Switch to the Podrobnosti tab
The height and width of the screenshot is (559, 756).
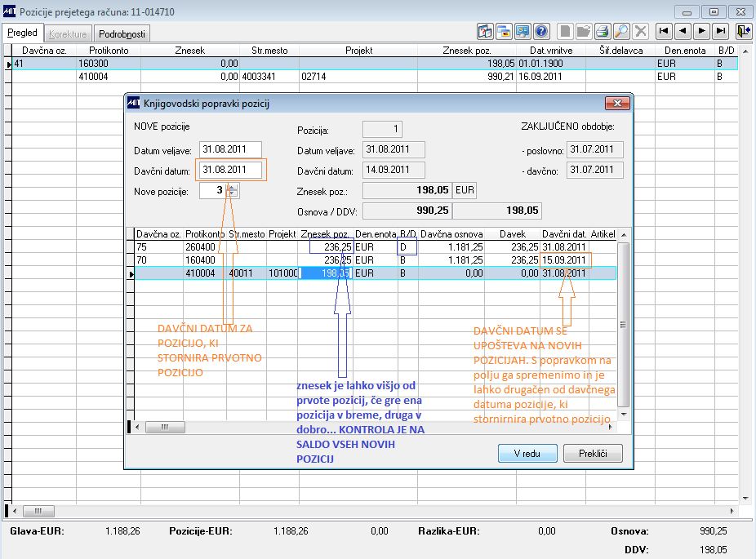[x=122, y=33]
